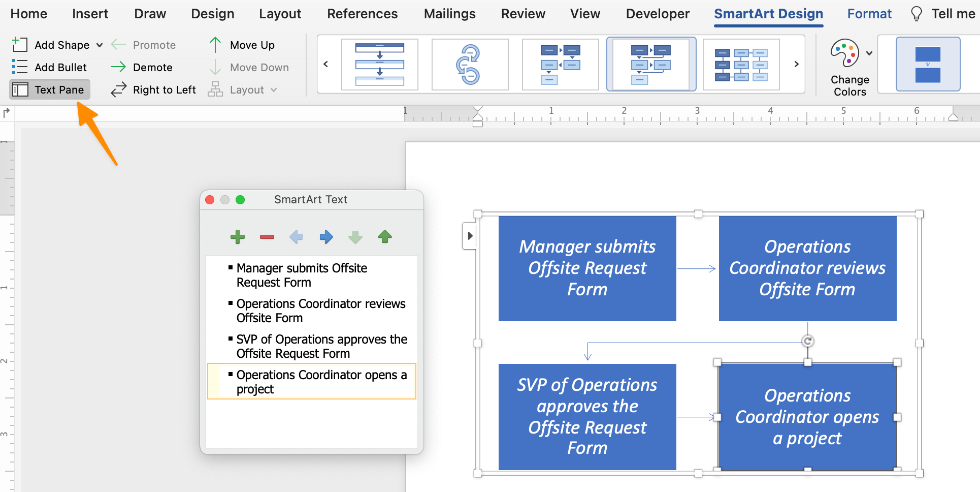Select the Add Shape icon
This screenshot has height=492, width=980.
tap(19, 45)
